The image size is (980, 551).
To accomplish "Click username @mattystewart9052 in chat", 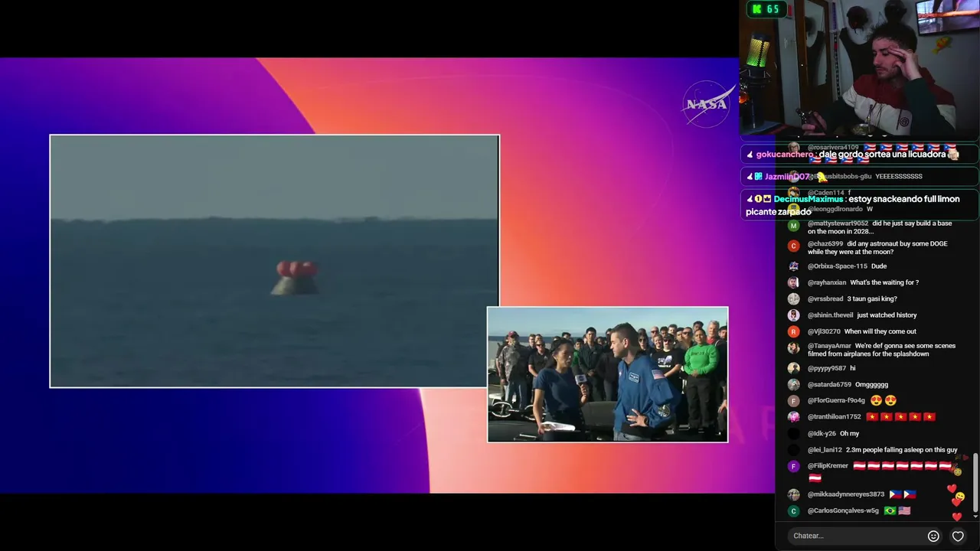I will [x=838, y=223].
